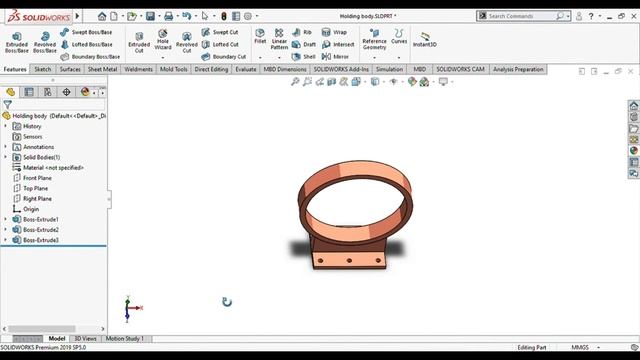The height and width of the screenshot is (360, 640).
Task: Switch to the Simulation tab
Action: tap(389, 69)
